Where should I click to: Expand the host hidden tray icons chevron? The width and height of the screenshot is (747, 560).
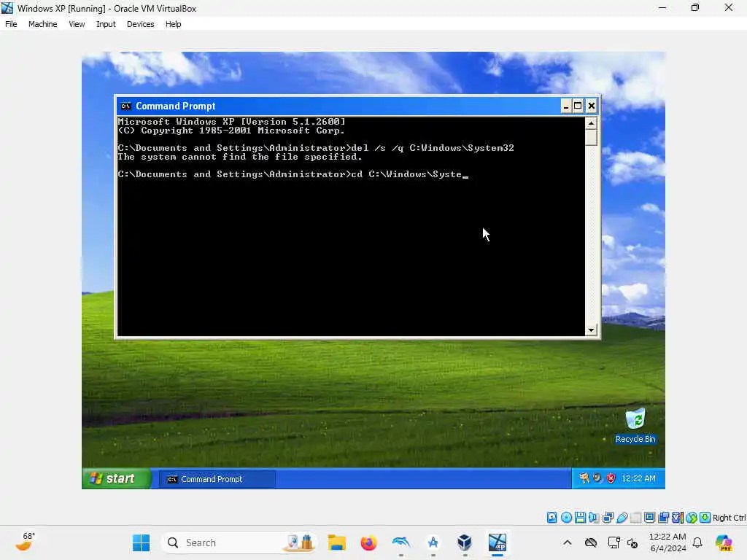567,542
